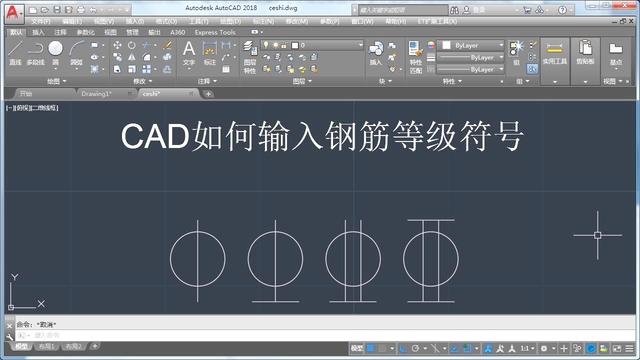This screenshot has width=640, height=360.
Task: Click the Rotate tool in Modify panel
Action: [131, 45]
